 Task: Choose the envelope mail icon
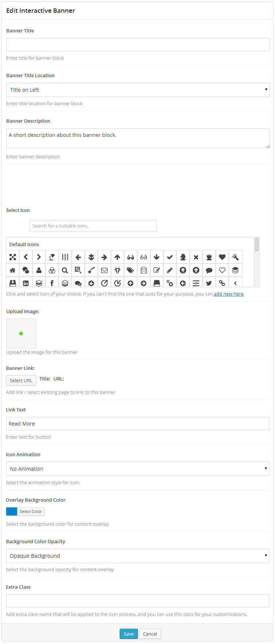(104, 270)
